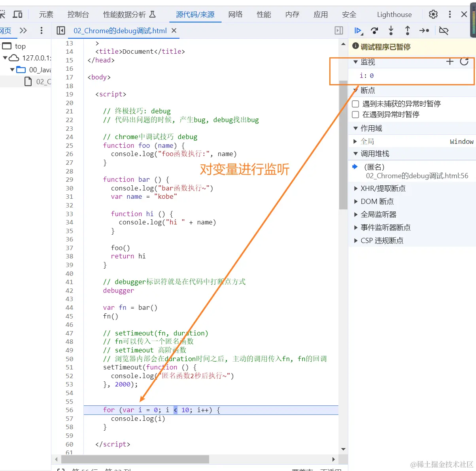Screen dimensions: 476x471
Task: Click the Step button
Action: tap(424, 30)
